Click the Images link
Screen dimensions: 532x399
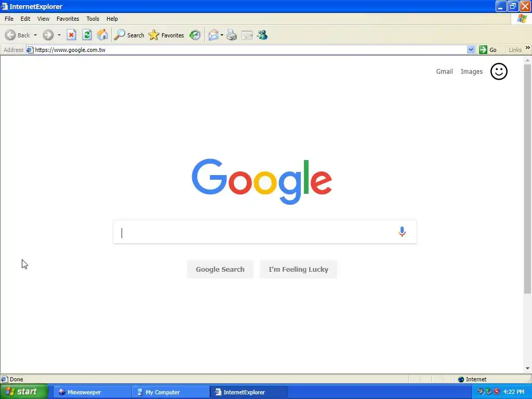click(472, 72)
